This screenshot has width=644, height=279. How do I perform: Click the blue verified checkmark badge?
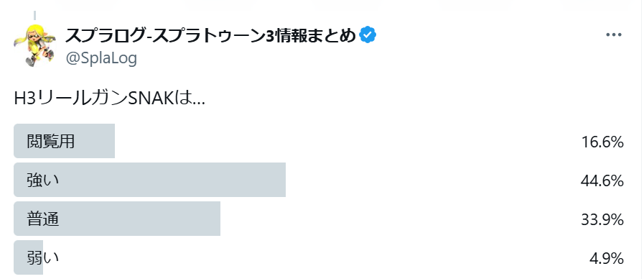368,35
